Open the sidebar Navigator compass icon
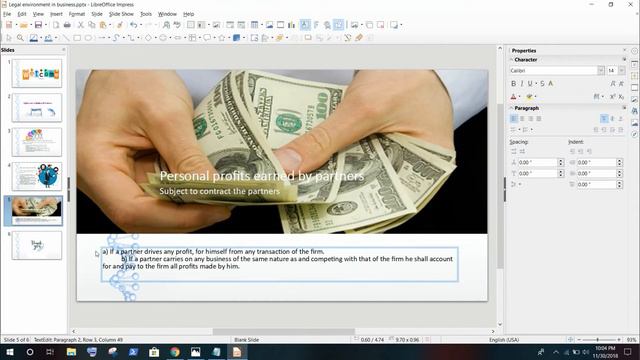640x360 pixels. pyautogui.click(x=634, y=134)
